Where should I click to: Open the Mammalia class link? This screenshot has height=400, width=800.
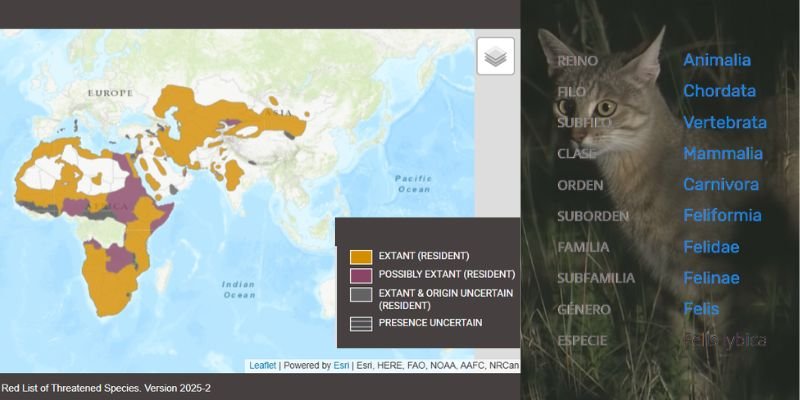(722, 153)
